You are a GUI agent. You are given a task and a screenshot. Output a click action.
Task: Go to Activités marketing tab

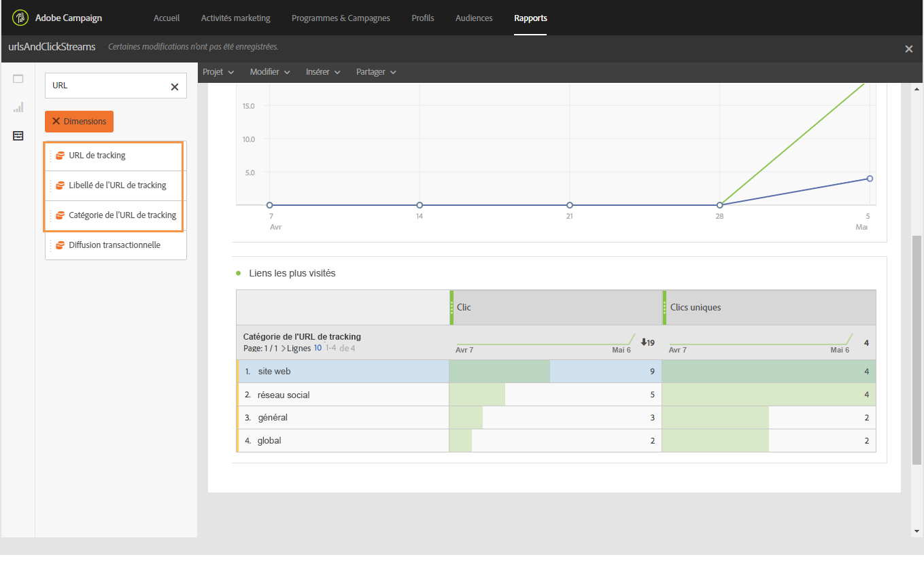point(235,18)
